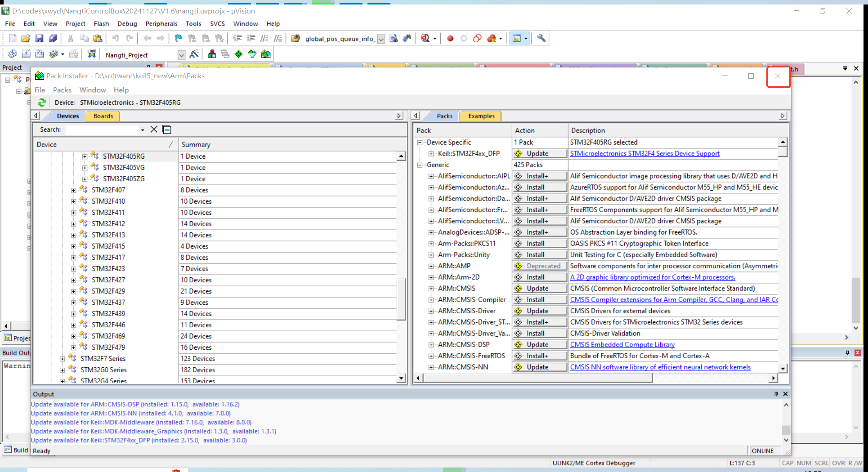
Task: Click the Save file toolbar icon
Action: (x=40, y=39)
